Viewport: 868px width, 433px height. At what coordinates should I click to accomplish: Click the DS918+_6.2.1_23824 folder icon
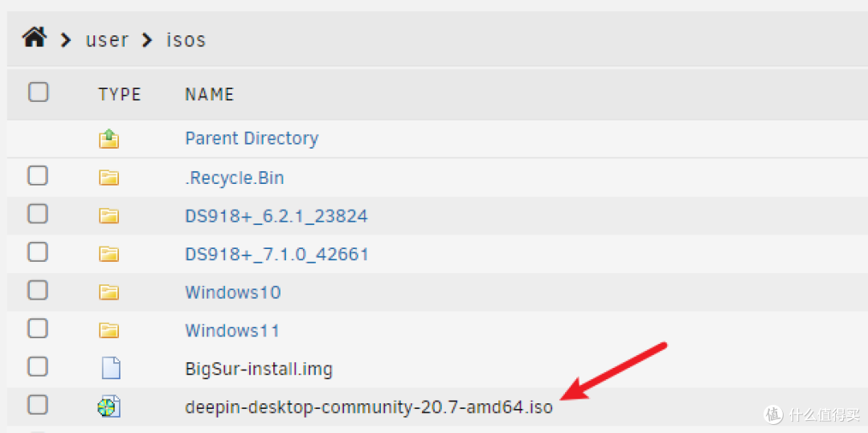tap(109, 215)
